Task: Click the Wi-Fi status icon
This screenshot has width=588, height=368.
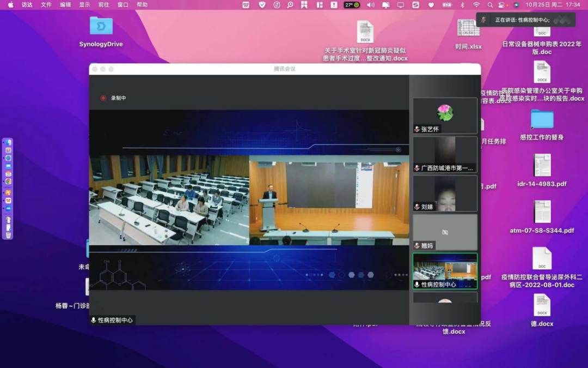Action: 476,5
